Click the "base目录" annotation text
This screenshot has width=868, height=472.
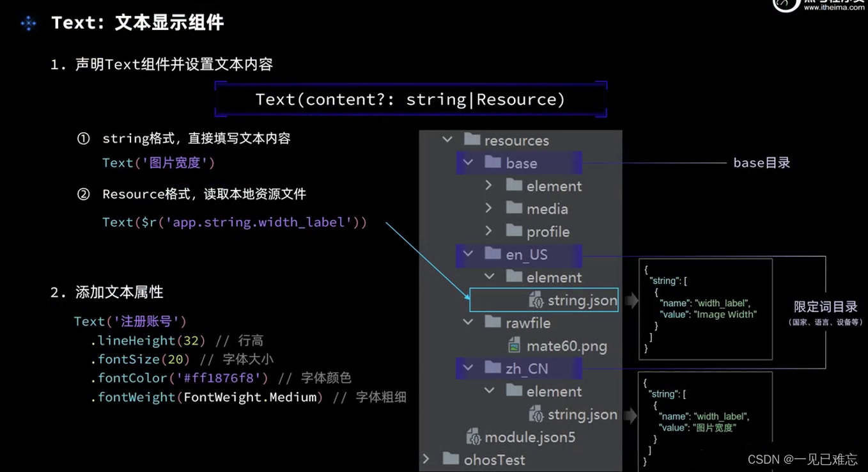point(761,162)
